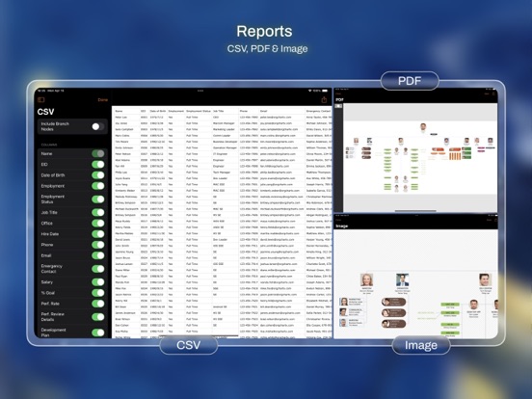Select the battery status icon

[x=325, y=91]
